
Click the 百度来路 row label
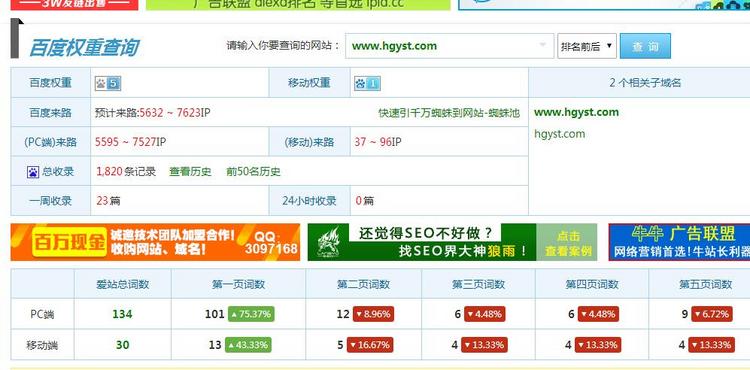pos(51,113)
